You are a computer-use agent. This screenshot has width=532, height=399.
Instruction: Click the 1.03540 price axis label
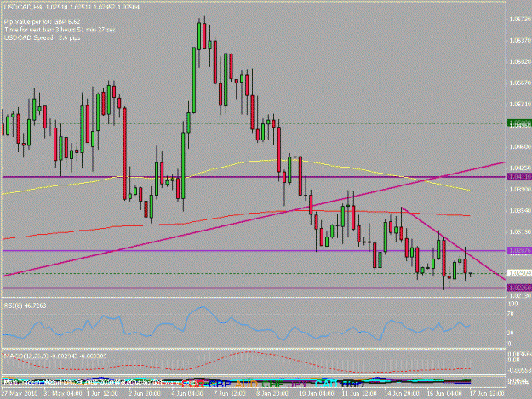tap(520, 210)
